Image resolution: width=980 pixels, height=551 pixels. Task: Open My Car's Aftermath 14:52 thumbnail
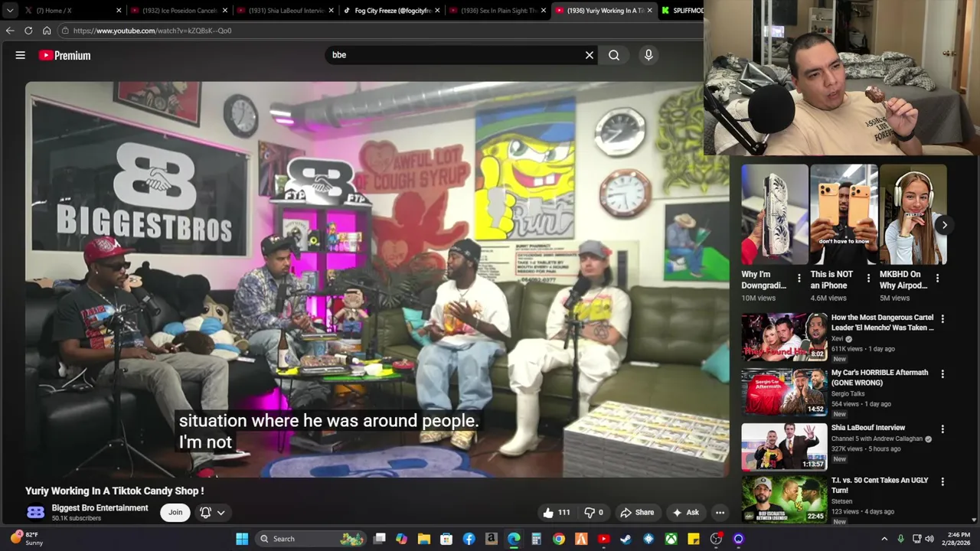pyautogui.click(x=784, y=392)
